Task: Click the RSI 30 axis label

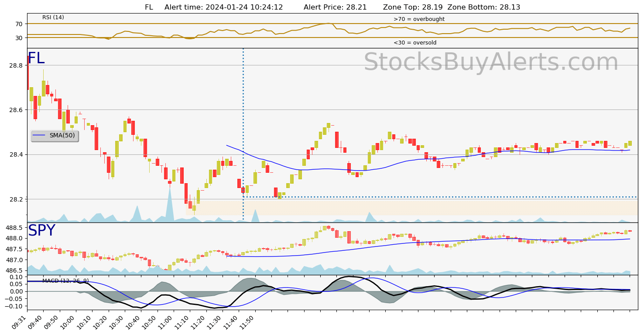Action: click(19, 38)
